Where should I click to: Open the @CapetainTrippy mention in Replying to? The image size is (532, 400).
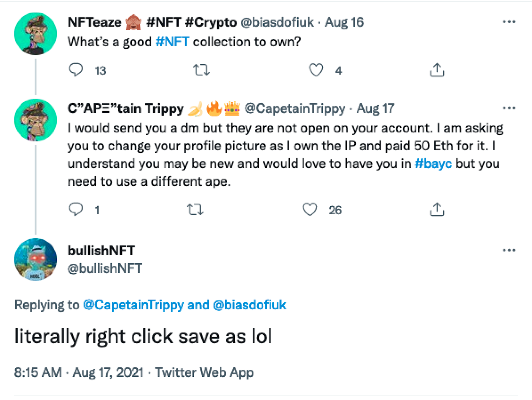[x=133, y=305]
